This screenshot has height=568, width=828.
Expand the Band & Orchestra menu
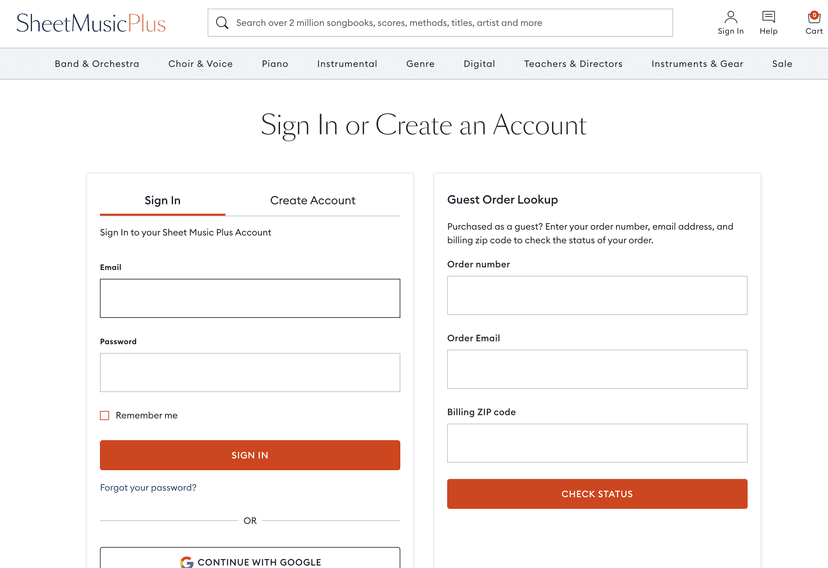pos(97,64)
